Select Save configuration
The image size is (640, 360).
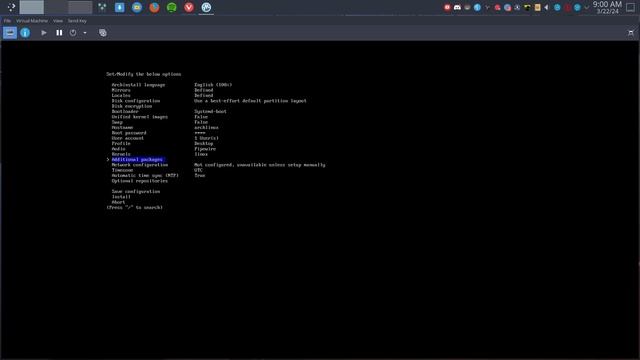pos(136,191)
